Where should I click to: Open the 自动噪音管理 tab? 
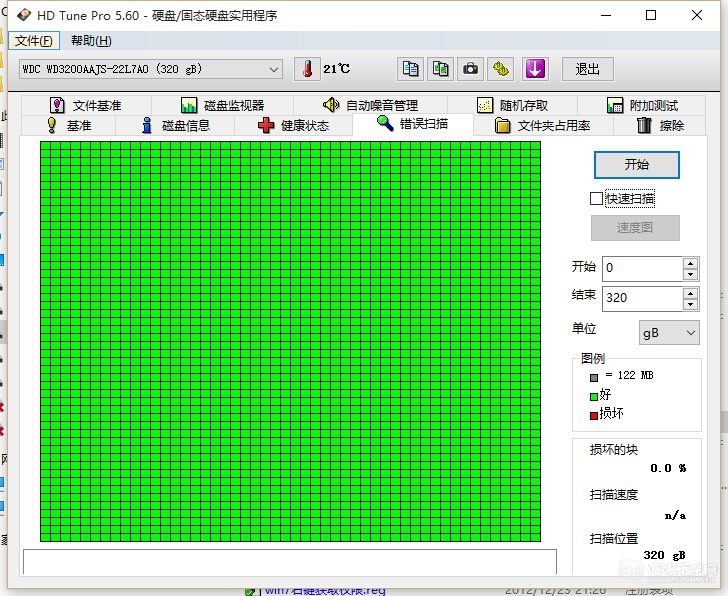(370, 105)
